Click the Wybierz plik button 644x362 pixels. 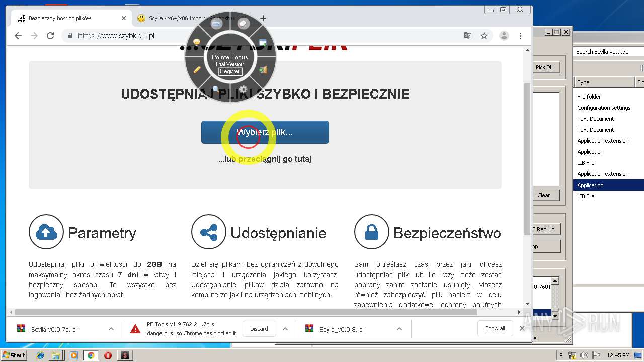click(x=265, y=132)
